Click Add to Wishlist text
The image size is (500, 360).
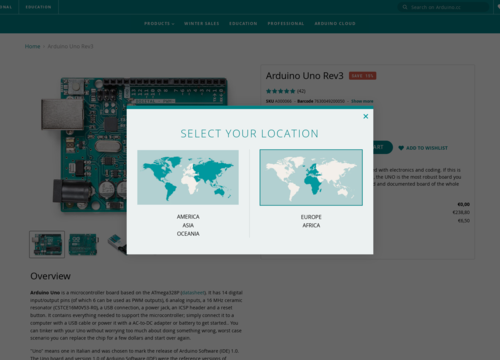pyautogui.click(x=427, y=148)
